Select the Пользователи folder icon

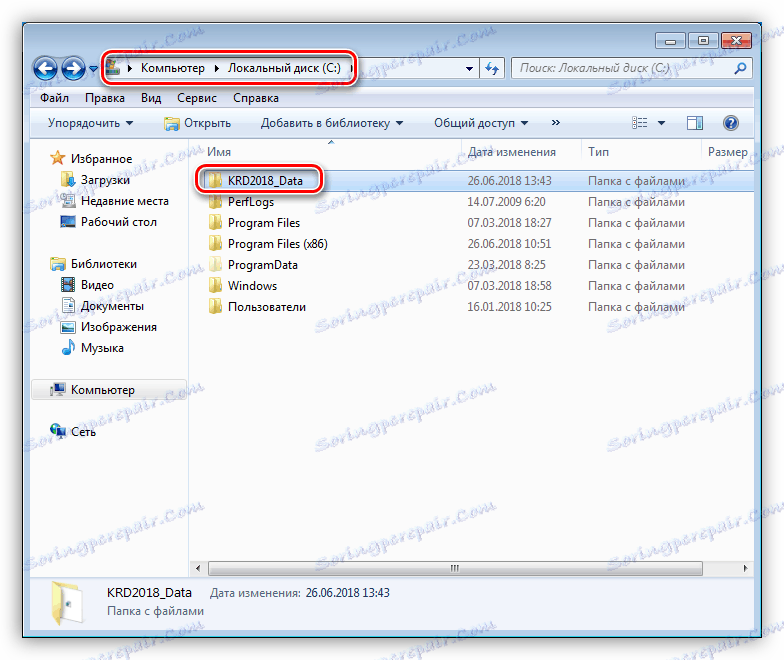pos(215,306)
